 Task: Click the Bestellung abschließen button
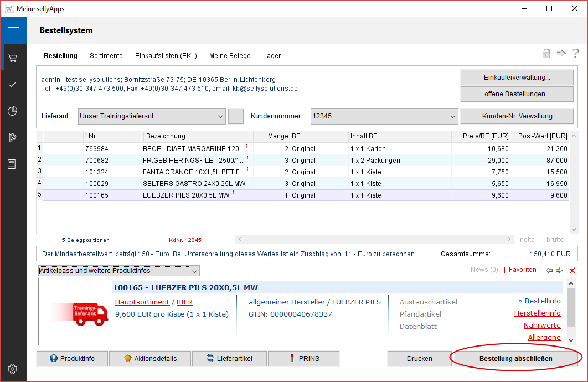515,358
